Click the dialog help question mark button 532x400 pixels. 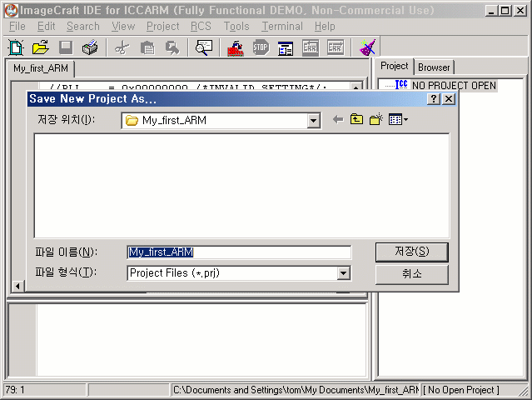point(433,99)
